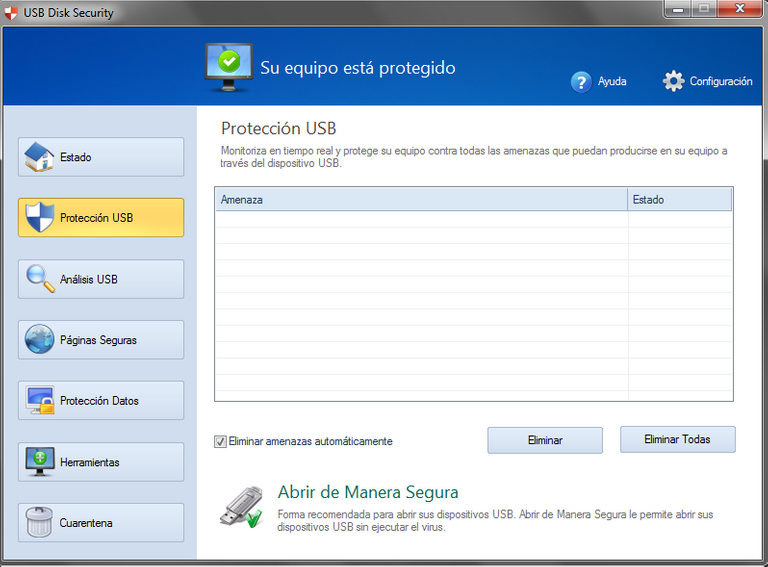768x567 pixels.
Task: Click the locked monitor icon for Protección Datos
Action: point(41,401)
